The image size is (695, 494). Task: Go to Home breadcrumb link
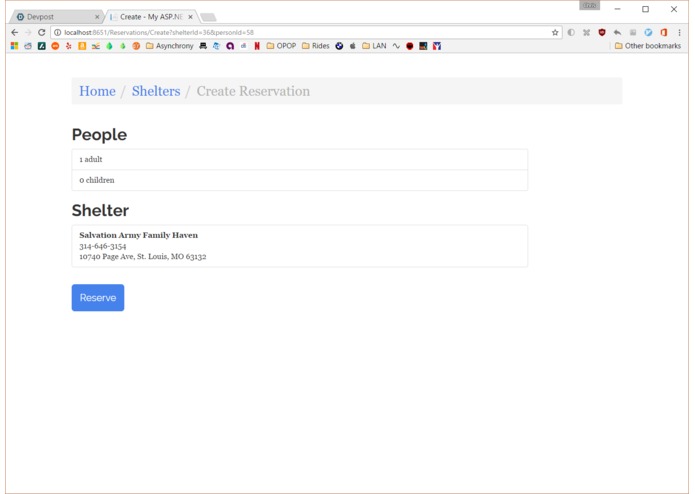98,91
